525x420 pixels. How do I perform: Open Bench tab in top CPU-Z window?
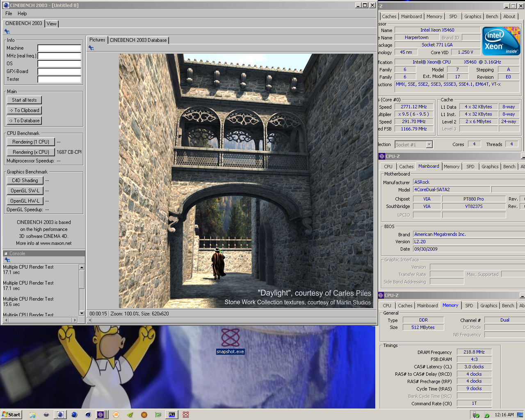tap(492, 16)
